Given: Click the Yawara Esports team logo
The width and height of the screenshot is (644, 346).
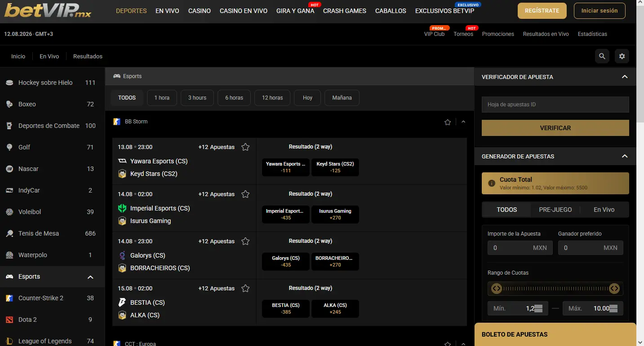Looking at the screenshot, I should (x=122, y=161).
